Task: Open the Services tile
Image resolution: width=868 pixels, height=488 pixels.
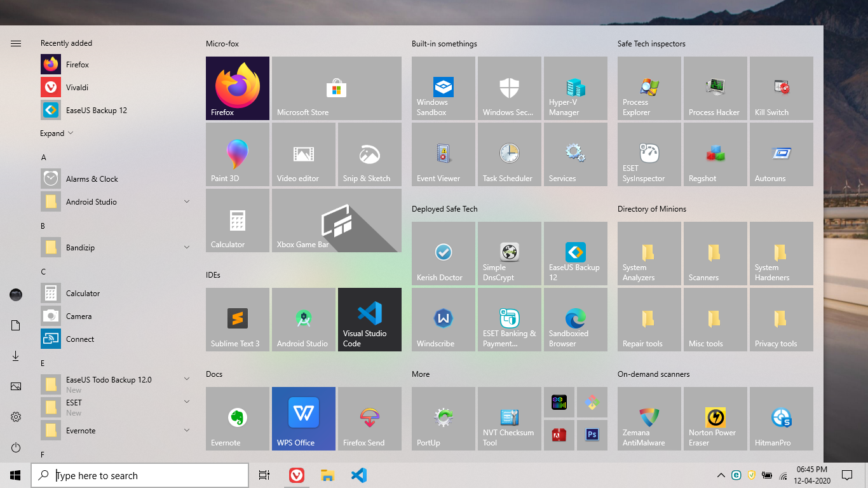Action: coord(576,154)
